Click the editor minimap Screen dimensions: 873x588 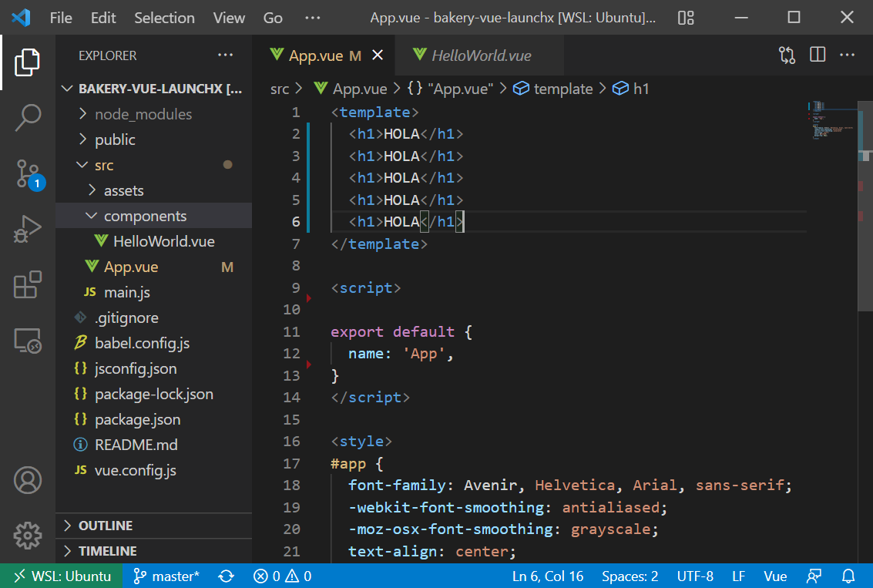point(832,119)
